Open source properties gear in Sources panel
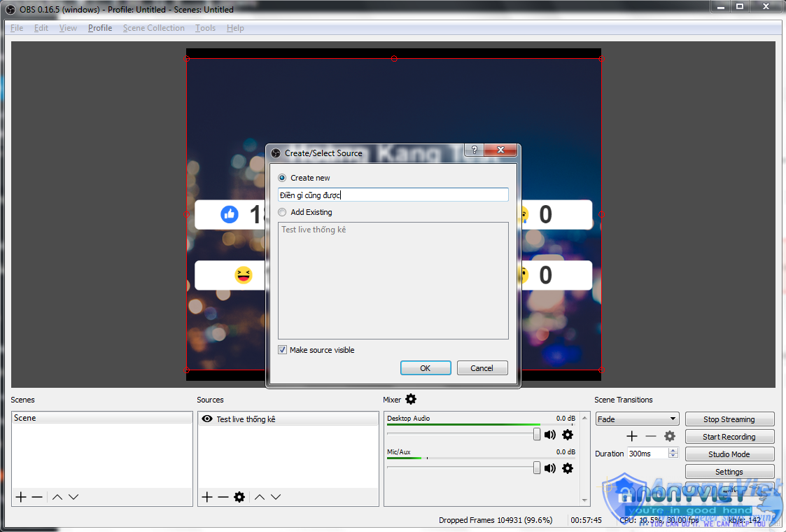The width and height of the screenshot is (786, 532). click(239, 497)
